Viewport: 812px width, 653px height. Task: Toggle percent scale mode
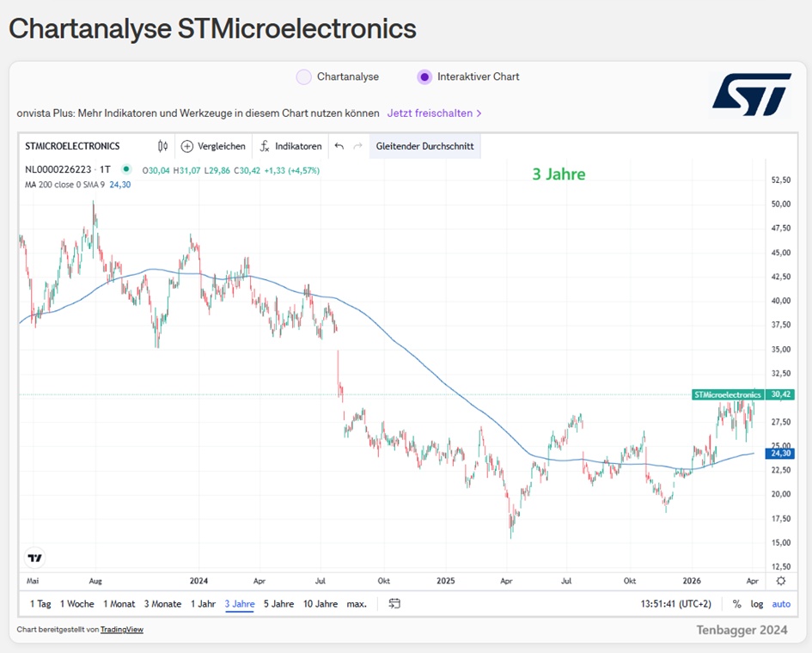pos(736,604)
